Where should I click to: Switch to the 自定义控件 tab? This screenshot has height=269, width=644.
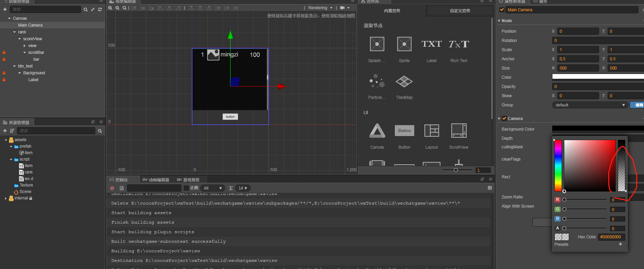coord(460,11)
